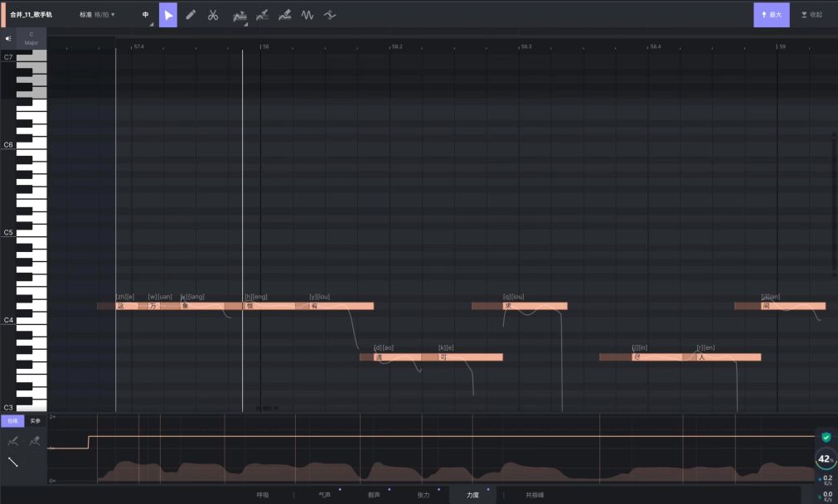Screen dimensions: 838x504
Task: Open the 标准 格/拍 grid dropdown
Action: tap(98, 15)
